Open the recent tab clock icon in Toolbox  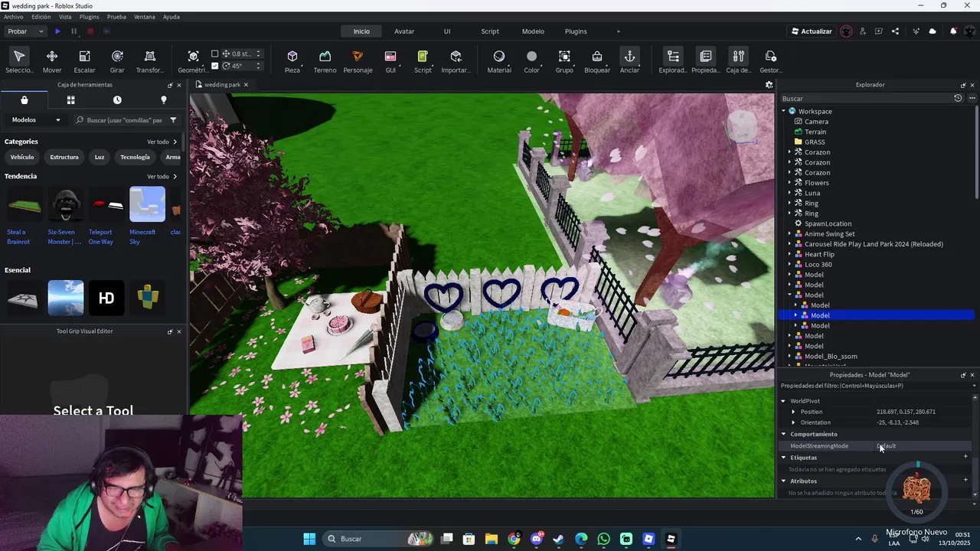[x=117, y=100]
